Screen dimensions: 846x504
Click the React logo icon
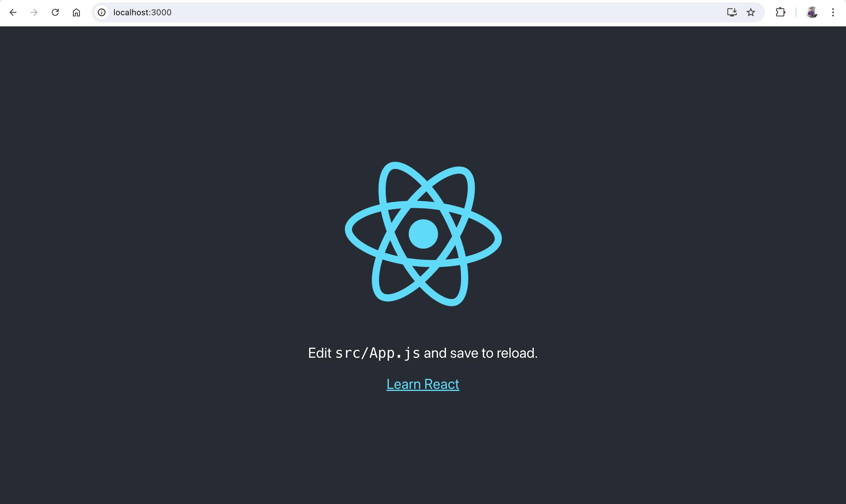tap(423, 234)
